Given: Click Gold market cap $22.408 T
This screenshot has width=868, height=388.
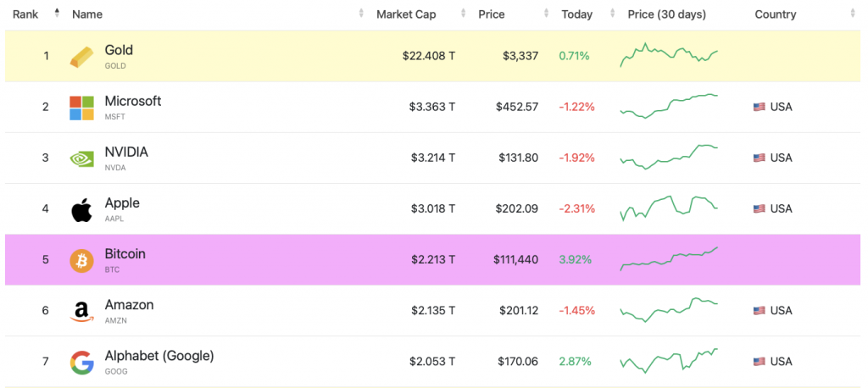Looking at the screenshot, I should (x=429, y=56).
